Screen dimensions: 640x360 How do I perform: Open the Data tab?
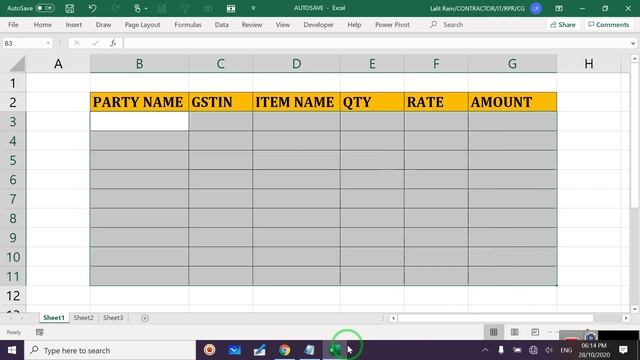222,25
